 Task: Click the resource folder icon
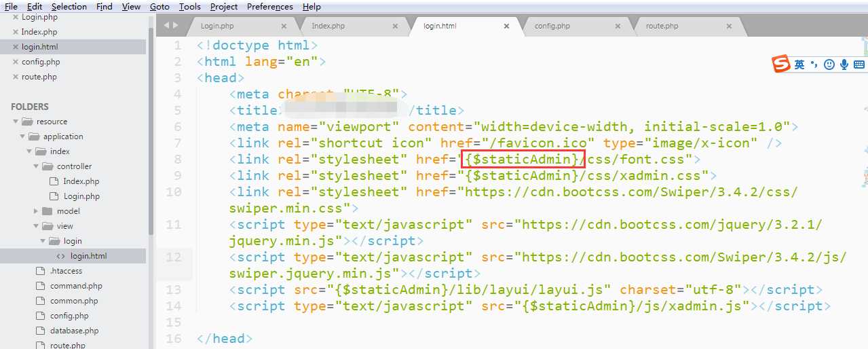point(27,122)
